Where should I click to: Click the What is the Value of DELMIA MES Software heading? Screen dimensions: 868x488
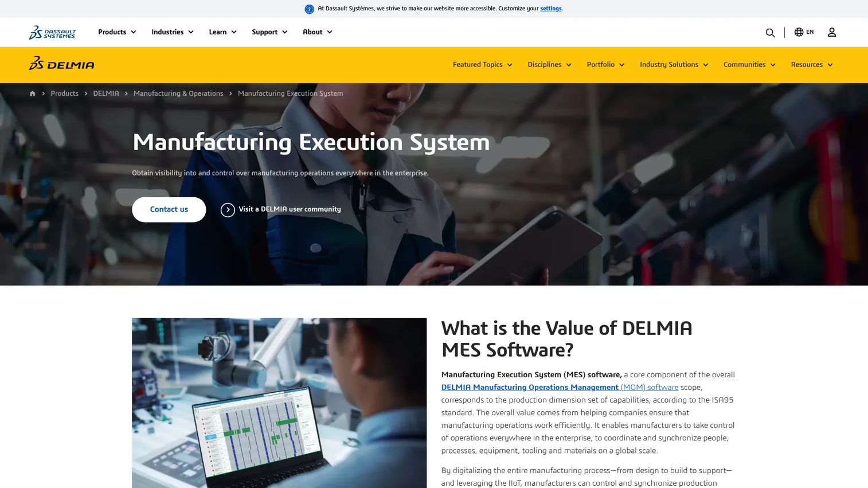pyautogui.click(x=566, y=339)
